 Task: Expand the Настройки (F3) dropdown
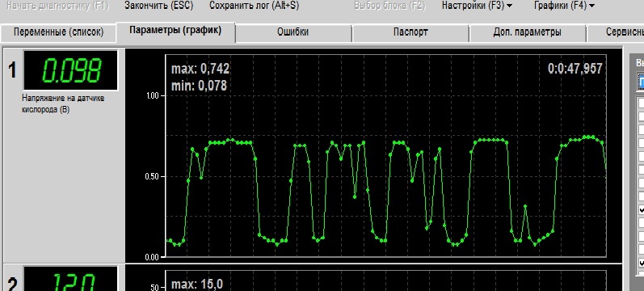[477, 6]
